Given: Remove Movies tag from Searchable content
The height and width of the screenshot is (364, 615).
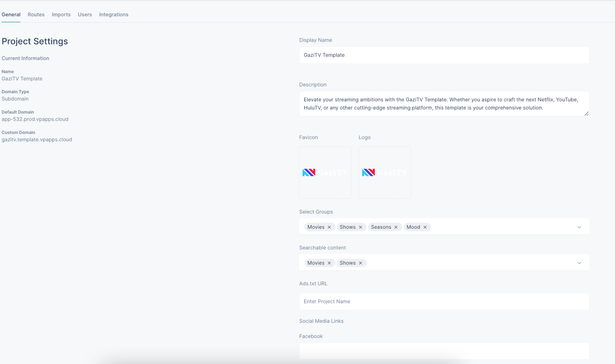Looking at the screenshot, I should 329,263.
